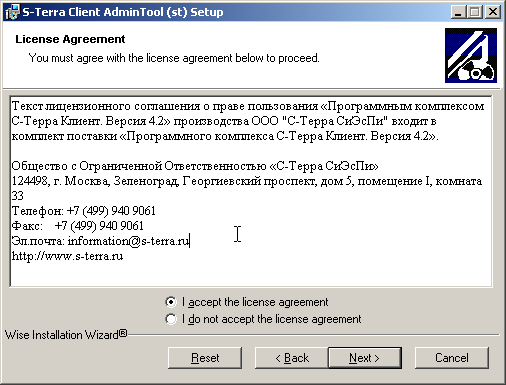
Task: Click the Reset button
Action: tap(205, 358)
